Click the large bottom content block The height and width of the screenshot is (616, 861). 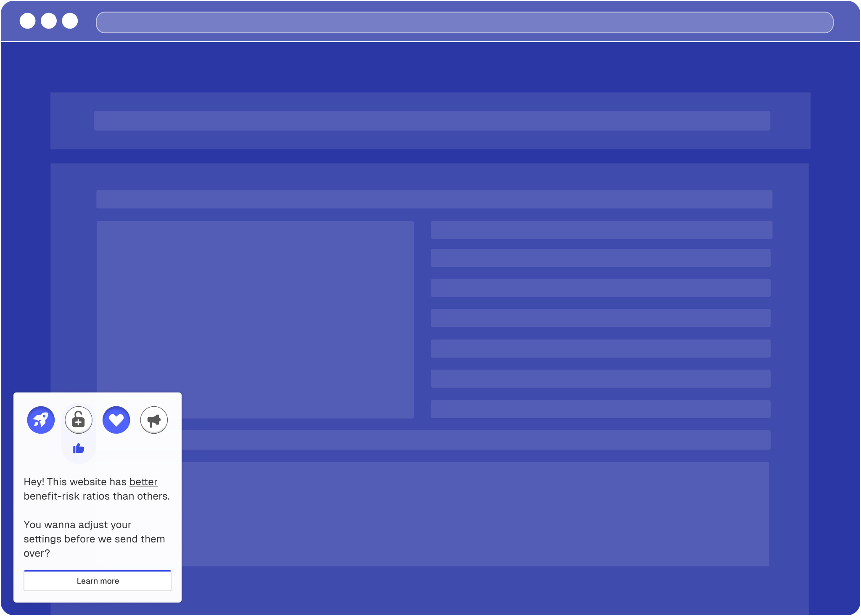point(475,514)
